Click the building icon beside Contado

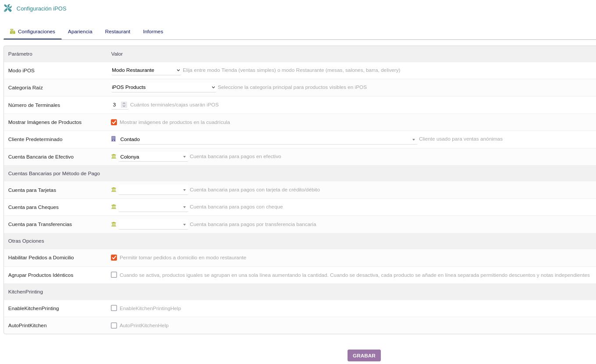click(114, 139)
